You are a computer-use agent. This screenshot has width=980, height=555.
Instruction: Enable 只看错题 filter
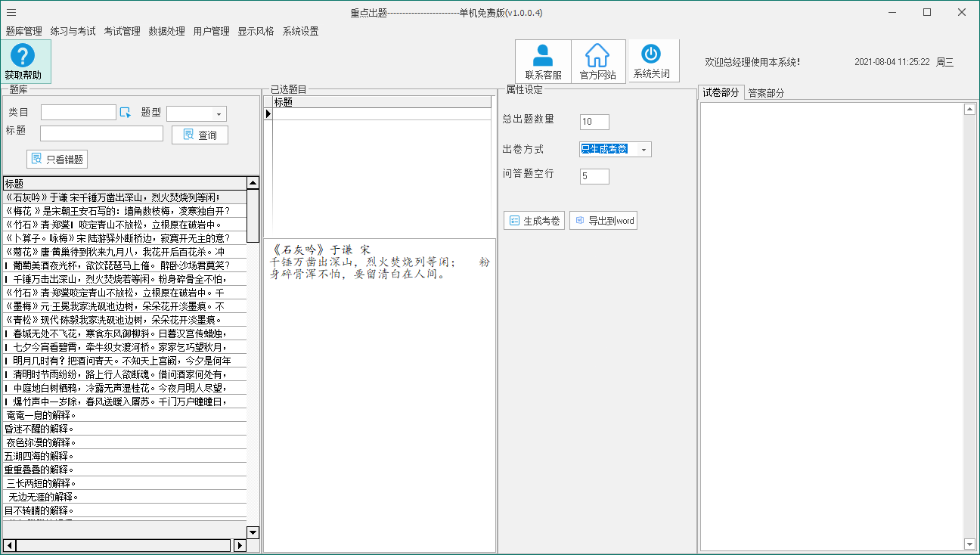pyautogui.click(x=57, y=159)
